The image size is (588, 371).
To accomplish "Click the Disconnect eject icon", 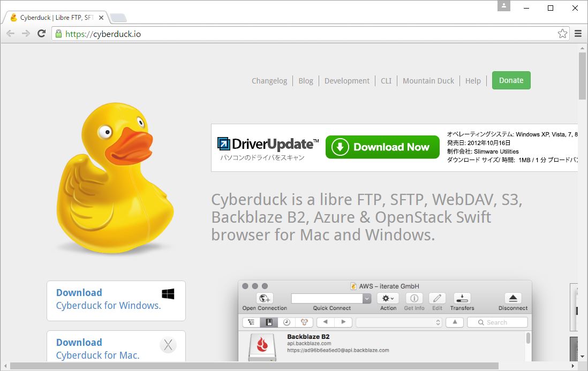I will coord(513,298).
